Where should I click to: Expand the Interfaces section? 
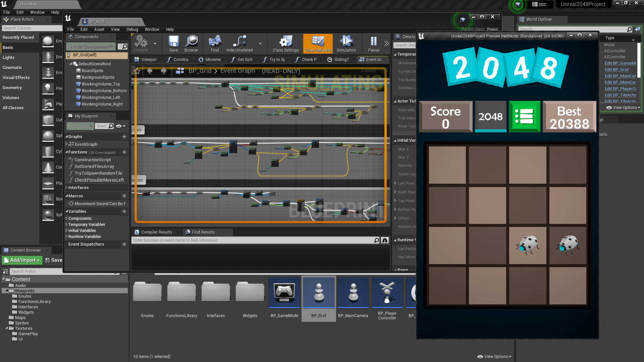point(67,188)
